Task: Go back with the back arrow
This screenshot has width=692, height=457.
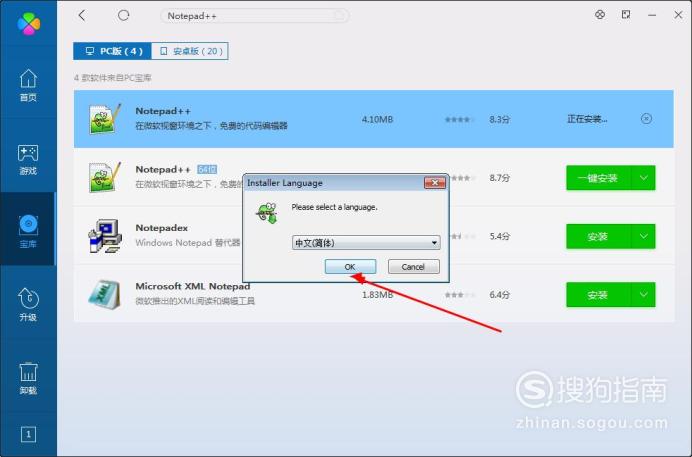Action: tap(82, 15)
